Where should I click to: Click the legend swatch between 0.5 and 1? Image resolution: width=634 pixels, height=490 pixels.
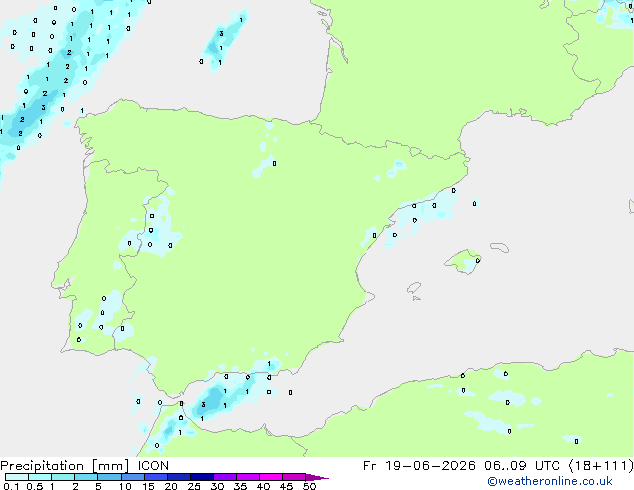click(x=40, y=477)
